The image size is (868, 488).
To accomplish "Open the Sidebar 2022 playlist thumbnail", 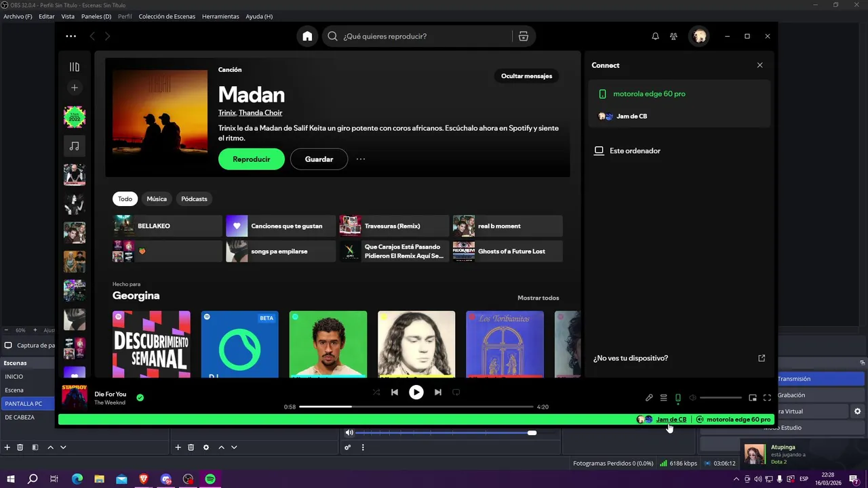I will [x=75, y=117].
